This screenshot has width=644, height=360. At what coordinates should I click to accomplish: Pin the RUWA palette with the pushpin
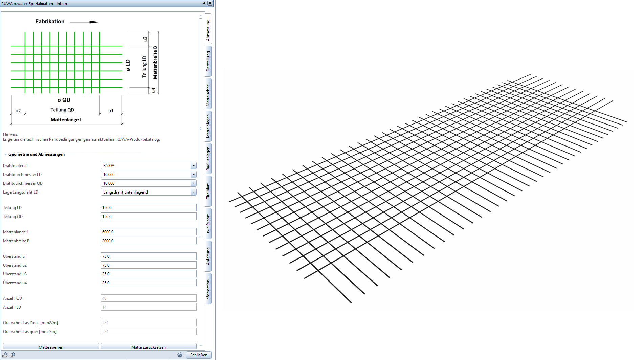point(204,3)
